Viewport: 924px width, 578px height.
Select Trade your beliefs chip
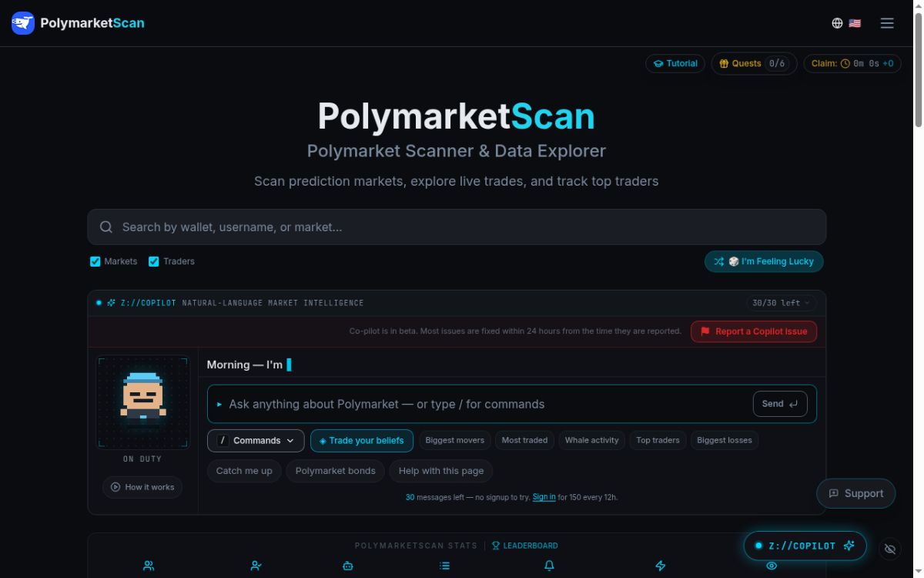[x=362, y=441]
